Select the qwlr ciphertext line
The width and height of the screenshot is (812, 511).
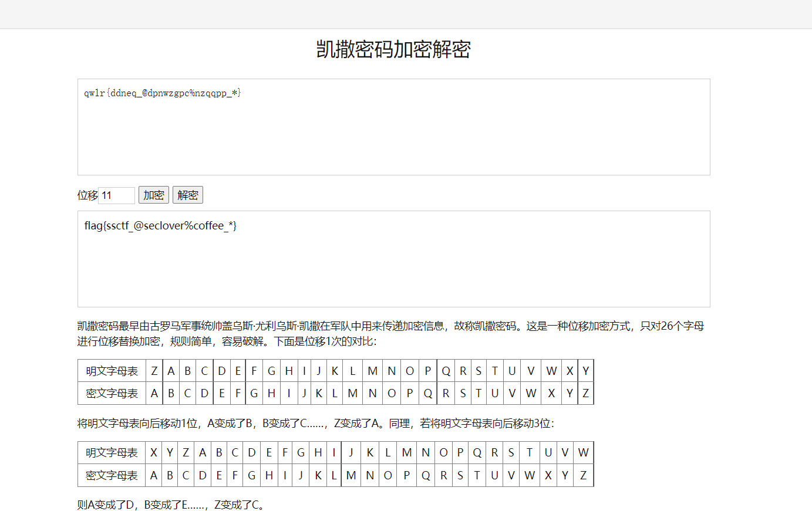162,93
